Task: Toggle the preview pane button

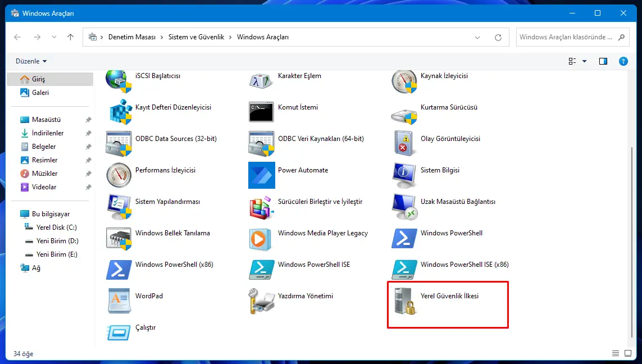Action: 603,61
